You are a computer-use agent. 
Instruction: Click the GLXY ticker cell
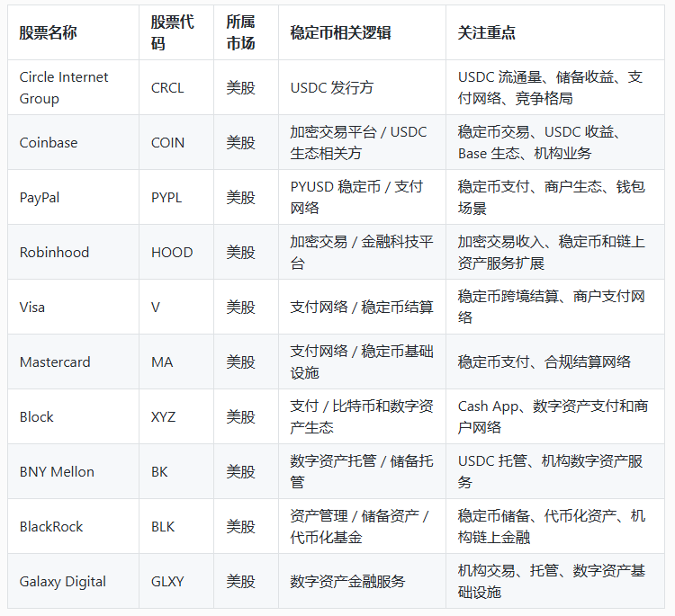point(176,581)
